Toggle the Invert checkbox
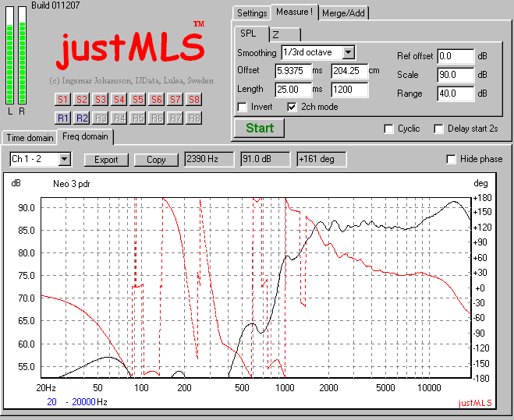The height and width of the screenshot is (420, 514). click(x=243, y=107)
